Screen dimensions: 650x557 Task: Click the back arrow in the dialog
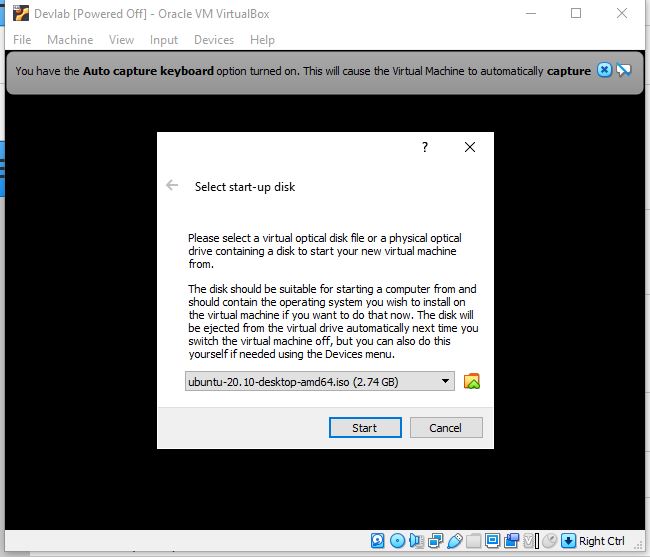click(172, 185)
